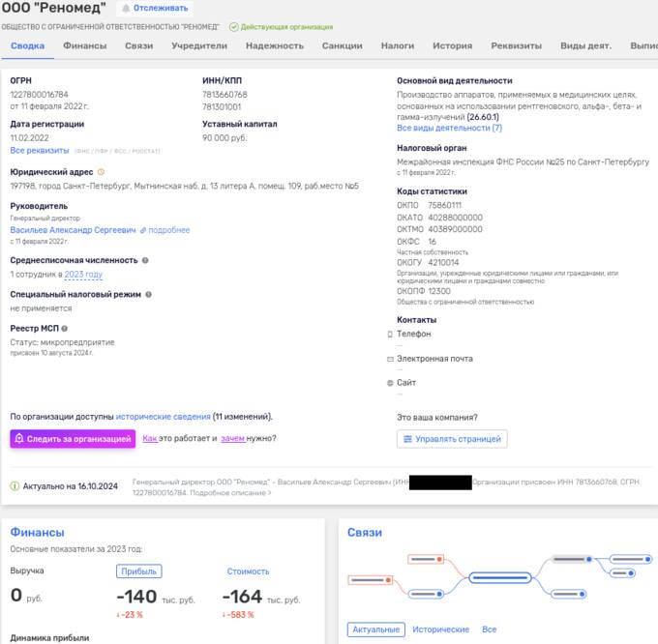Select the Санкции tab
The width and height of the screenshot is (658, 644).
click(x=342, y=45)
